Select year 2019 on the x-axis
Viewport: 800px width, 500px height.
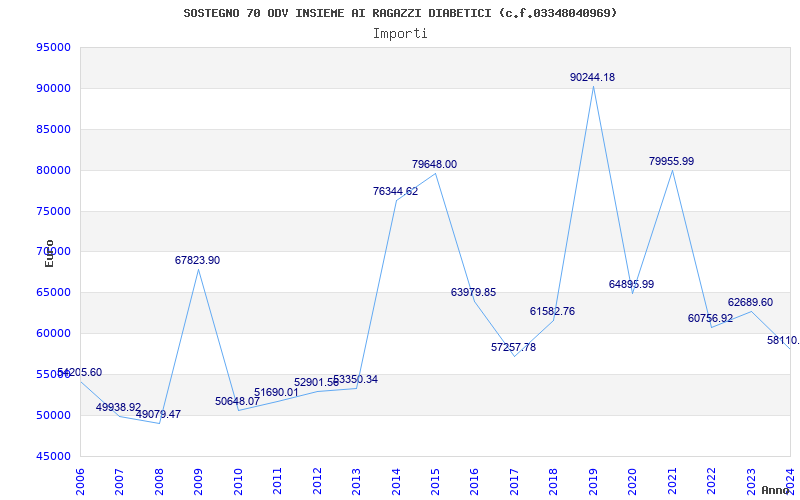593,481
